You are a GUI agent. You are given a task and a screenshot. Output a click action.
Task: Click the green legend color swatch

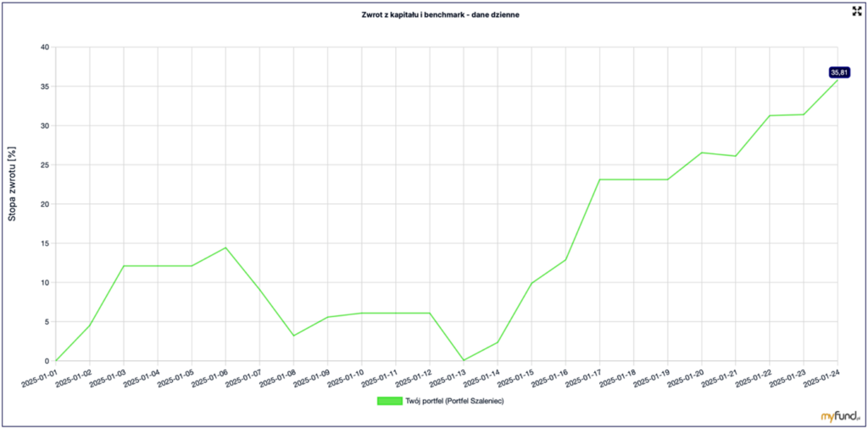389,401
